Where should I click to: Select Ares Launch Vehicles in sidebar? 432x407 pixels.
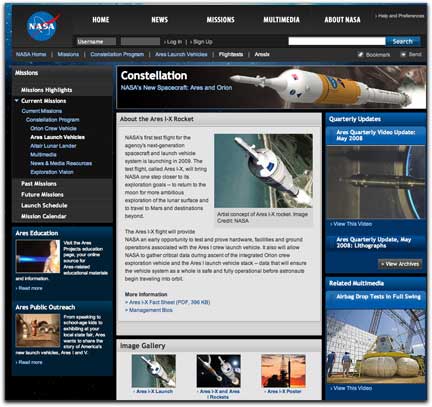pos(57,137)
